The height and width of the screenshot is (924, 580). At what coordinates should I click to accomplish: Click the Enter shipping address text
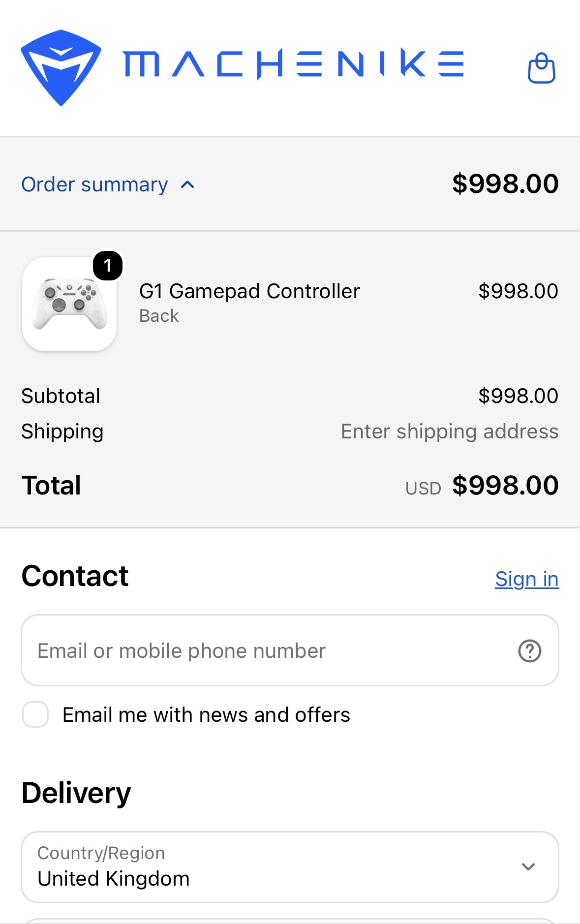450,431
